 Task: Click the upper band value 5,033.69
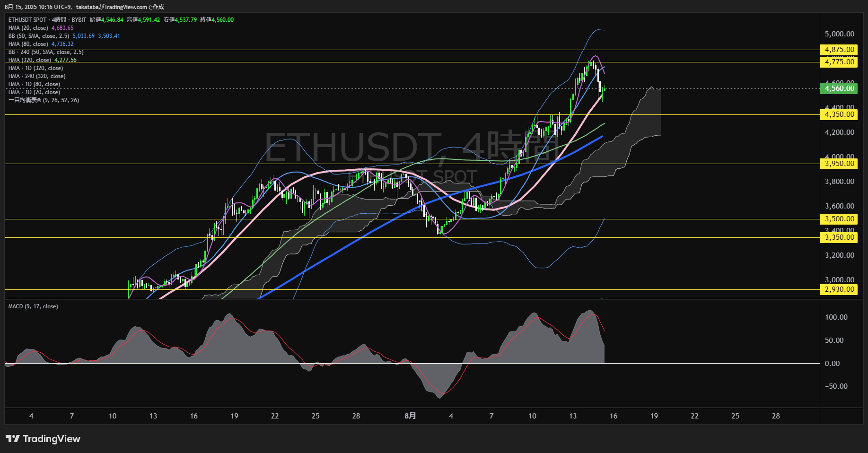click(x=84, y=36)
